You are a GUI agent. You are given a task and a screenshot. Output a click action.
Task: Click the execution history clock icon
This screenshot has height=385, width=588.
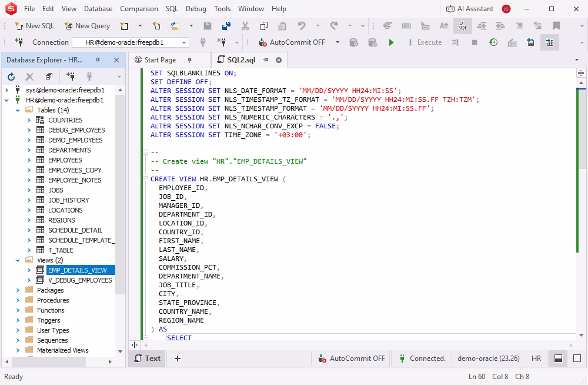click(x=493, y=42)
